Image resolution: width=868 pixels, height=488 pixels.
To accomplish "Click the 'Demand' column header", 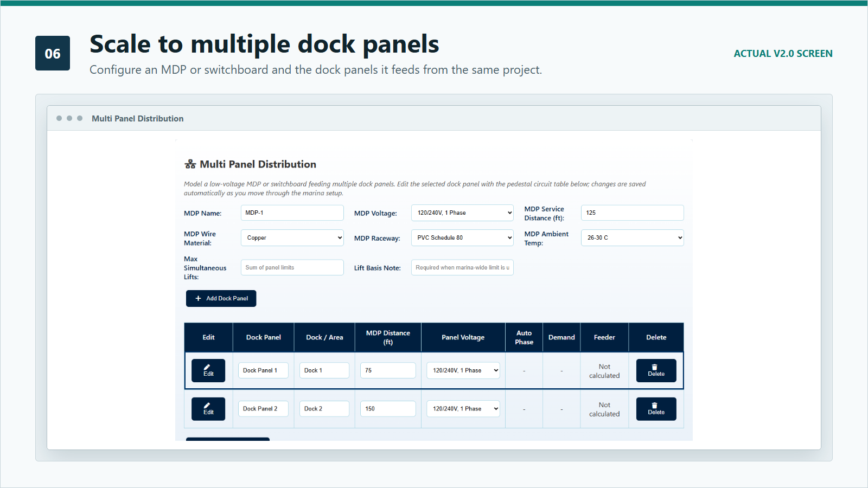I will 561,337.
